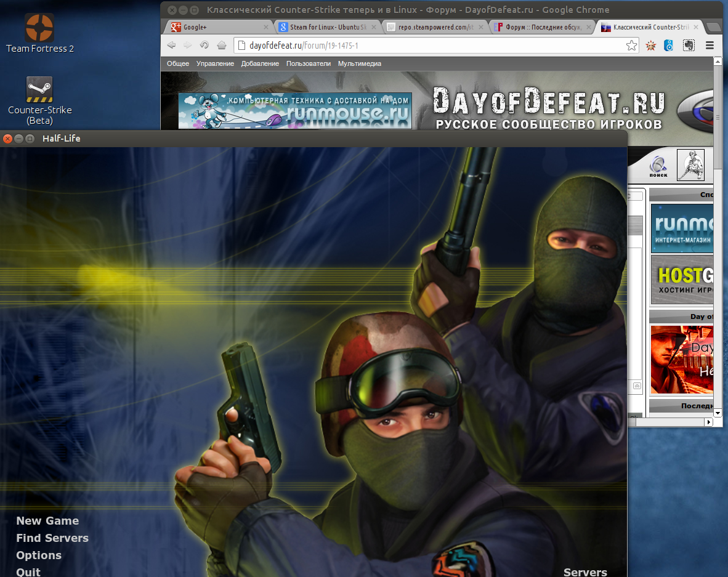Open the runmouse интернет-магазин sidebar banner
Screen dimensions: 728x577
[682, 228]
